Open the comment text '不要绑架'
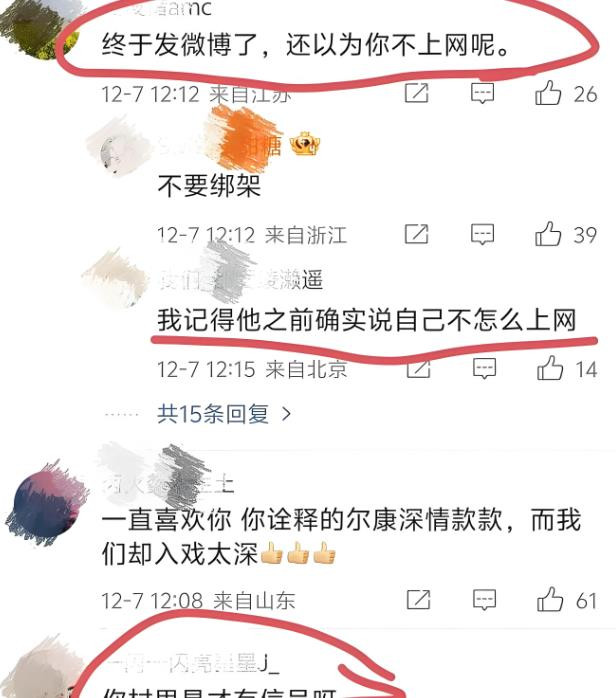 pyautogui.click(x=209, y=186)
